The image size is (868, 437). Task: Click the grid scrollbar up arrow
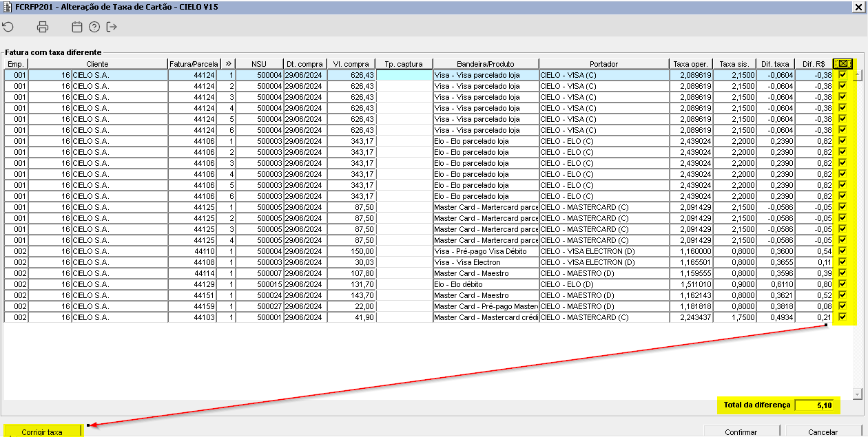[857, 75]
